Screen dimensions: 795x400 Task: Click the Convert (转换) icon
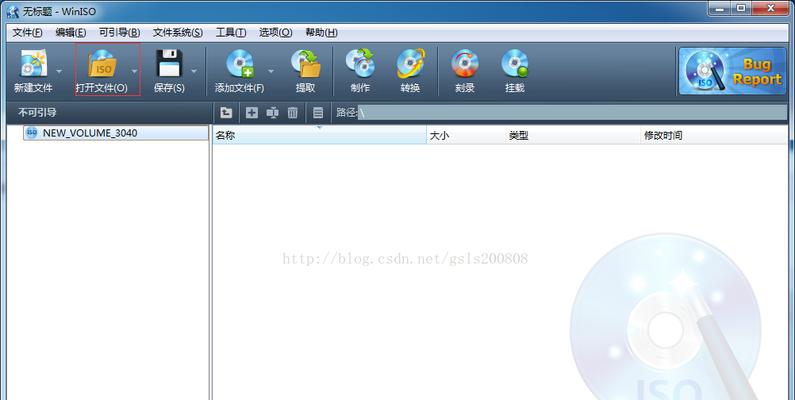(x=410, y=63)
